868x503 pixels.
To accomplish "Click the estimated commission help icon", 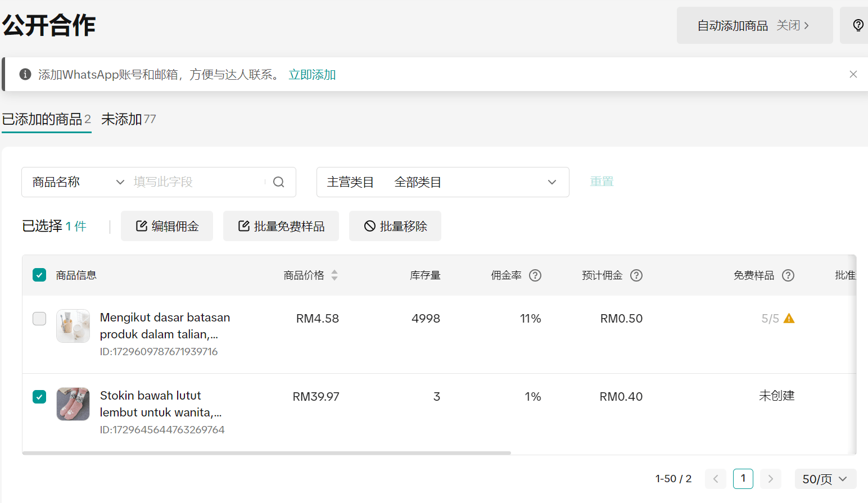I will (636, 275).
